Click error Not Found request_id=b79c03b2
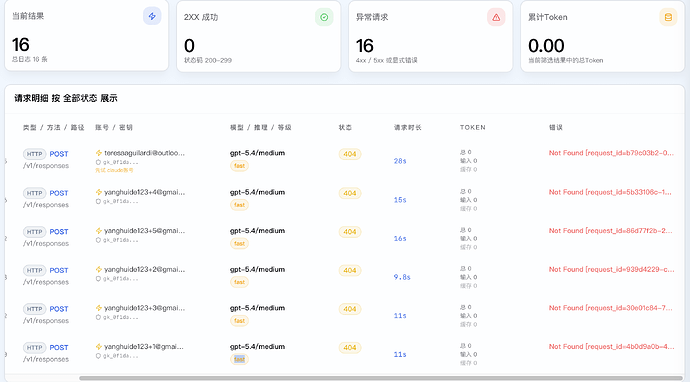 (611, 153)
